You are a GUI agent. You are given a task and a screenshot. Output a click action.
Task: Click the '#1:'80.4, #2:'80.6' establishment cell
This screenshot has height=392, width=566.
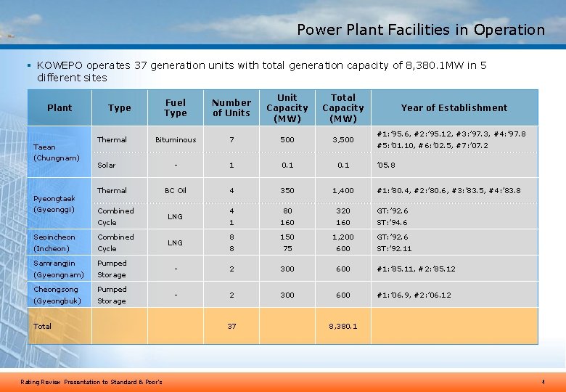point(454,190)
